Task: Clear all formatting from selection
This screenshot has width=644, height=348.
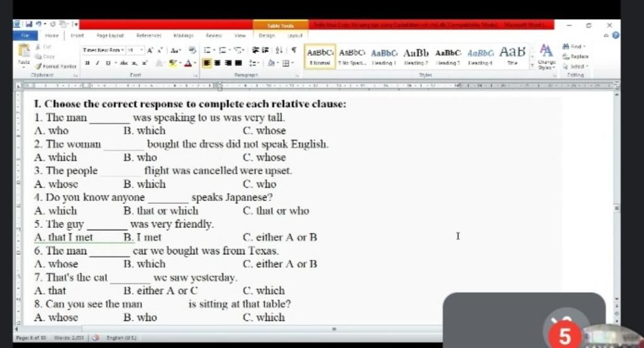Action: (x=192, y=50)
